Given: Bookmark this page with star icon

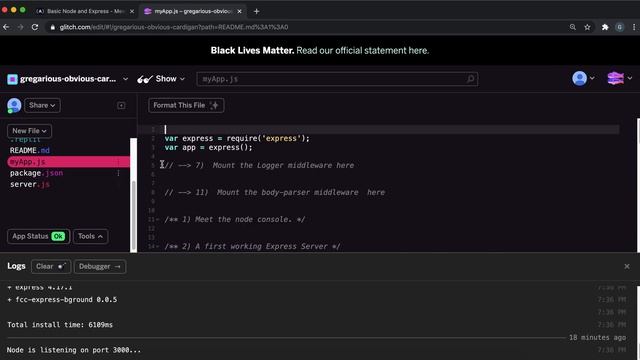Looking at the screenshot, I should 587,27.
